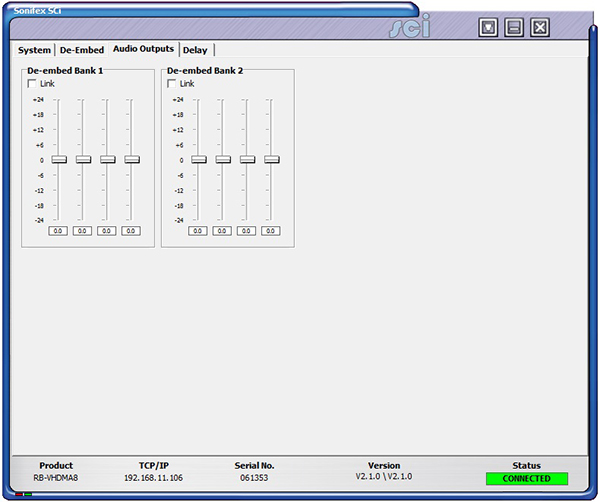Click the -24 scale label in Bank 2
This screenshot has height=502, width=600.
click(x=179, y=220)
